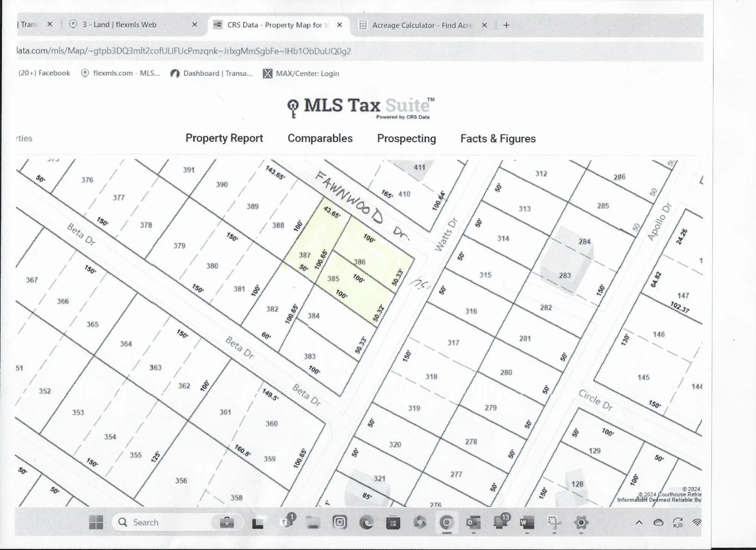Open Microsoft 365 Copilot taskbar icon
This screenshot has width=756, height=550.
coord(420,523)
